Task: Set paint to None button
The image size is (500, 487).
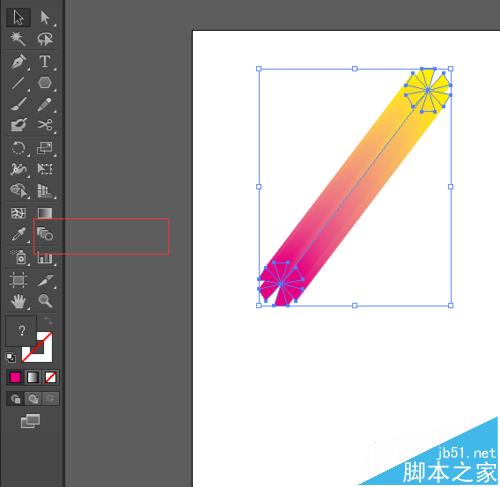Action: coord(51,377)
